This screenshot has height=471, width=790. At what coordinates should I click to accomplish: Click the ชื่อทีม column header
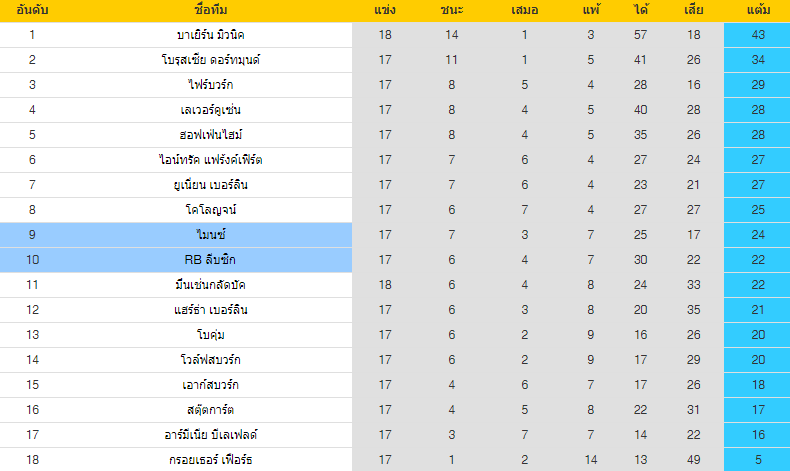pyautogui.click(x=211, y=10)
